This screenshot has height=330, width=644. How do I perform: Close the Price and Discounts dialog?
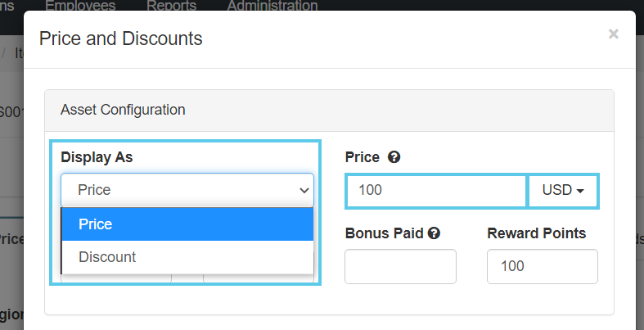point(613,34)
